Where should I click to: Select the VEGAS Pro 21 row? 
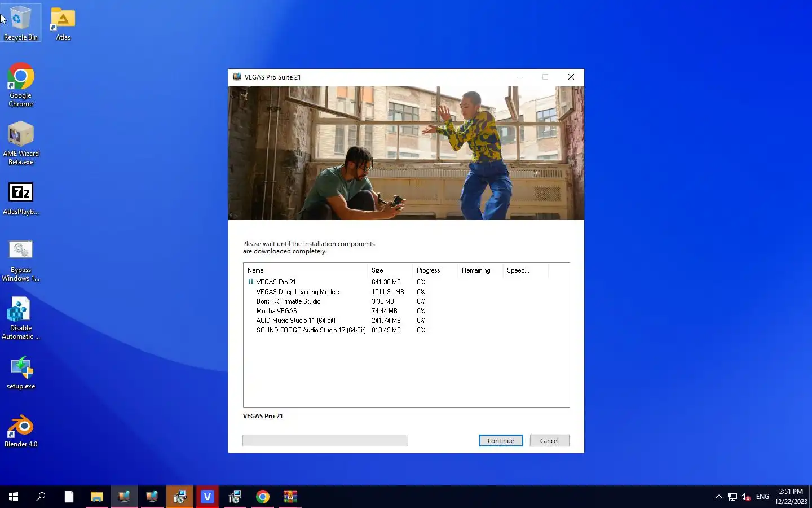tap(406, 282)
